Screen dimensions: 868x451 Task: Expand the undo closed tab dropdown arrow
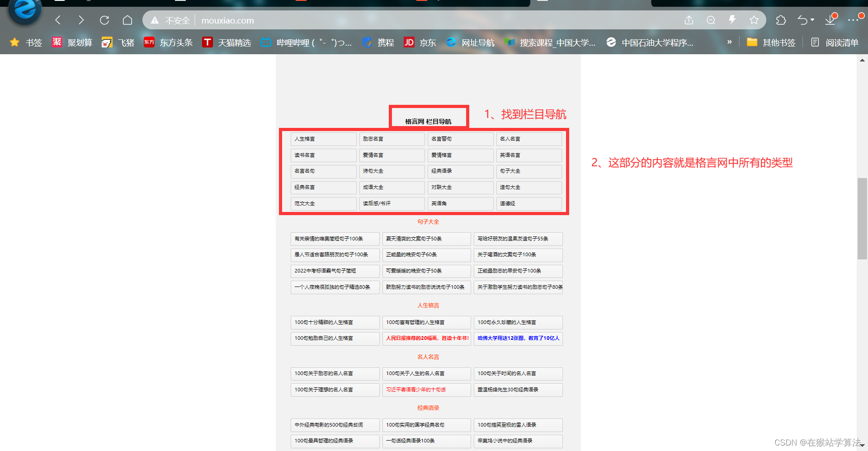(812, 20)
